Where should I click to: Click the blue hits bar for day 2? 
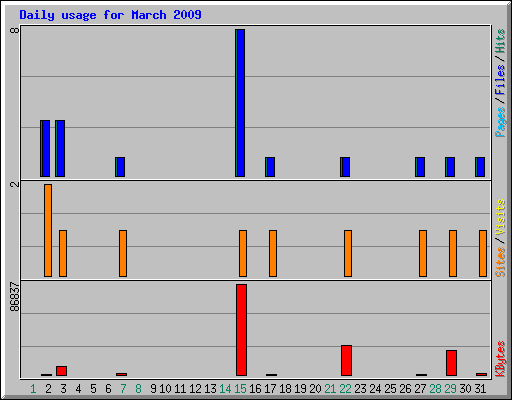click(45, 149)
